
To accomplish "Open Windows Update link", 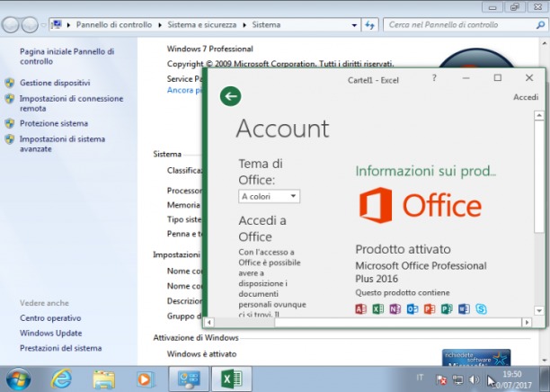I will (51, 333).
